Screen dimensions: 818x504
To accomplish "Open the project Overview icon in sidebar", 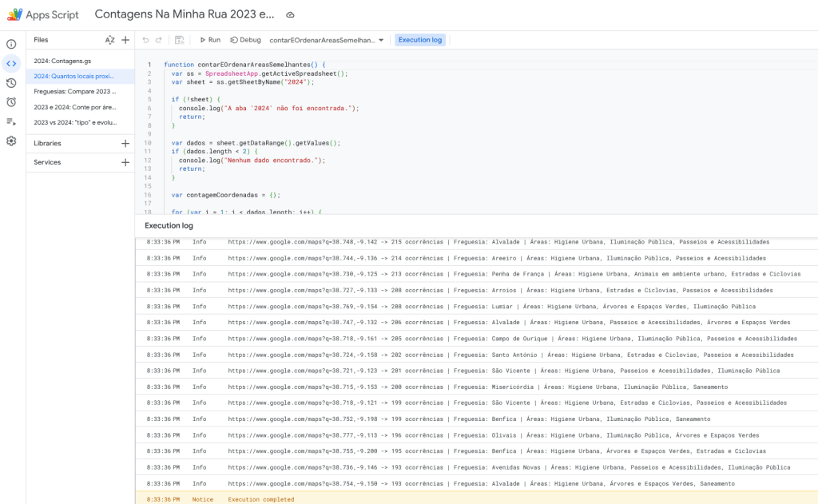I will click(x=11, y=45).
